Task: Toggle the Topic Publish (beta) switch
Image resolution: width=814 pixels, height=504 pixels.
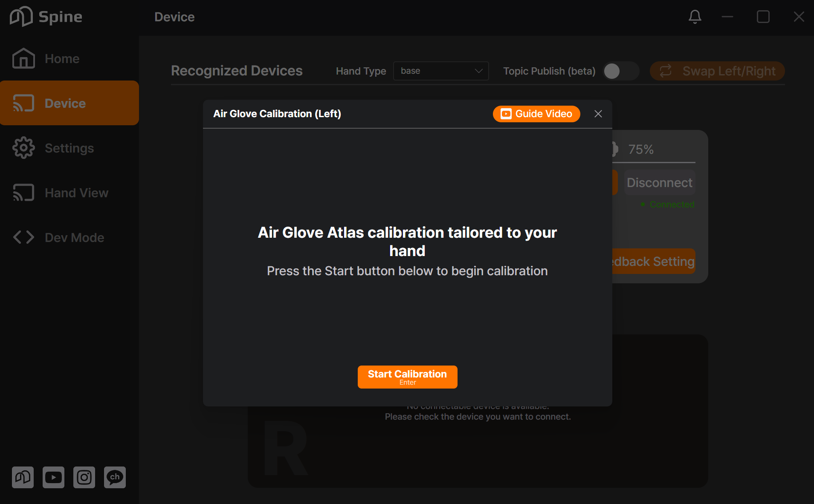Action: point(621,71)
